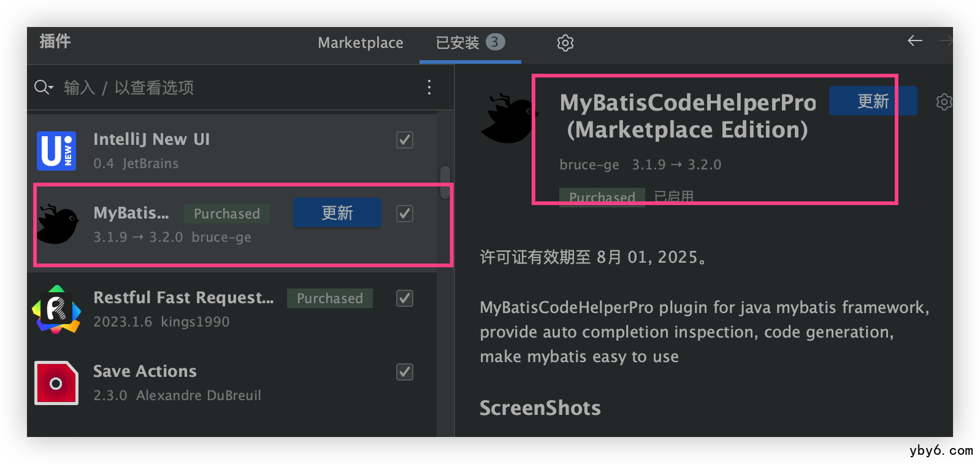Click the Purchased tag on Restful row
This screenshot has height=464, width=980.
pos(330,298)
